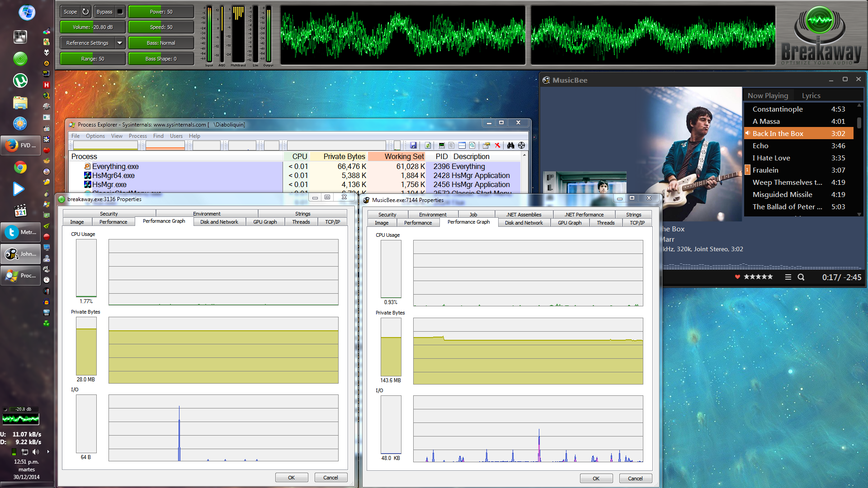Click the crosshair Find Window's Process icon
This screenshot has height=488, width=868.
[521, 145]
